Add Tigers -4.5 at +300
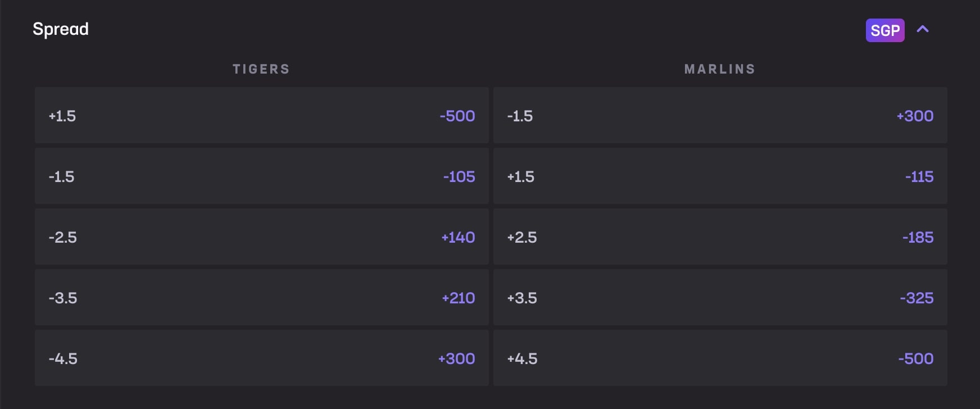Viewport: 980px width, 409px height. point(261,358)
